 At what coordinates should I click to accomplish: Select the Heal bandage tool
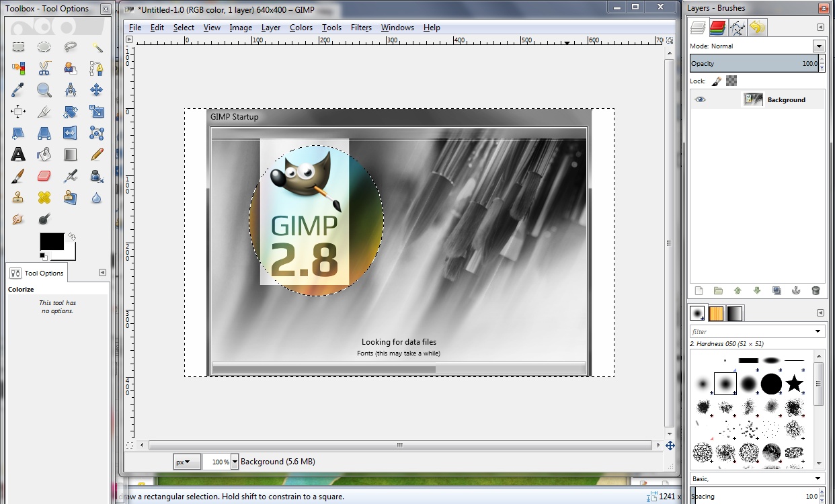point(44,198)
